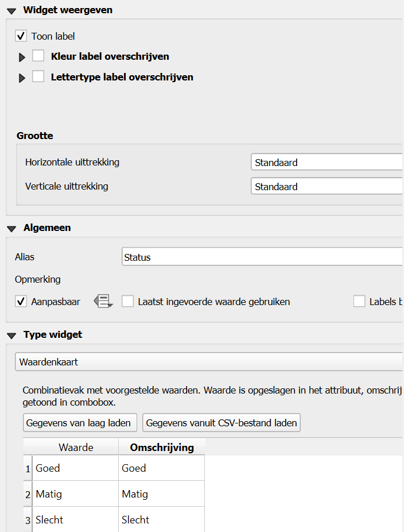The width and height of the screenshot is (404, 532).
Task: Enable Kleur label overschrijven checkbox
Action: (x=38, y=56)
